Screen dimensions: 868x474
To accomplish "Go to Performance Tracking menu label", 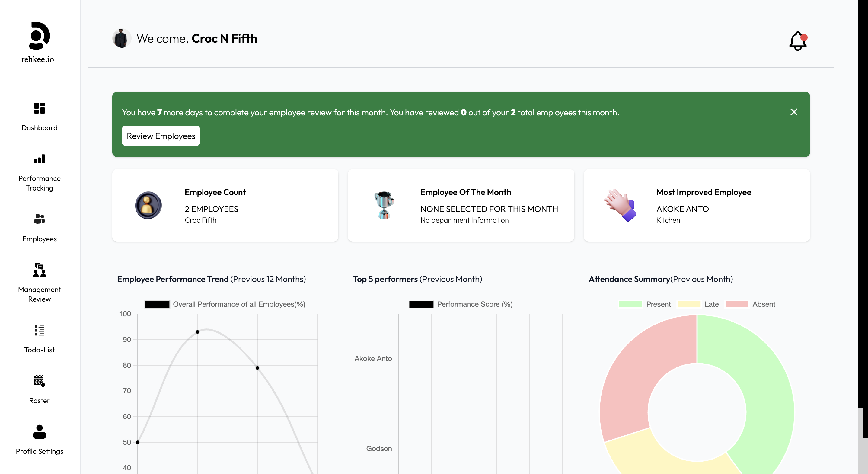I will point(40,183).
